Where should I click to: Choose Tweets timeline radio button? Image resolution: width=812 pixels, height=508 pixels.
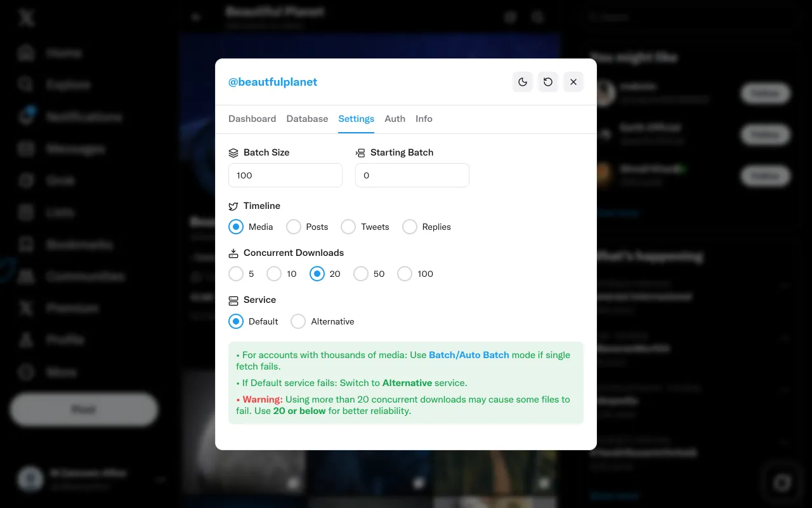click(348, 227)
